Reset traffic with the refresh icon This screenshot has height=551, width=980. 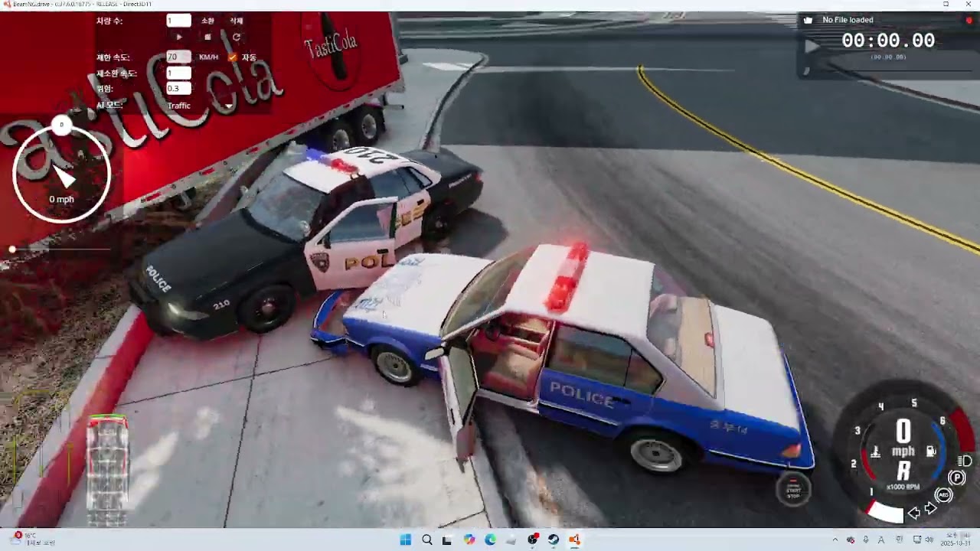coord(237,37)
